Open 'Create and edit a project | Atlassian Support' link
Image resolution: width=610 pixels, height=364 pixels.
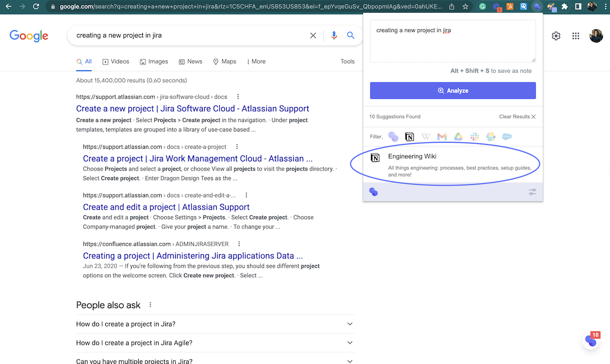click(166, 207)
